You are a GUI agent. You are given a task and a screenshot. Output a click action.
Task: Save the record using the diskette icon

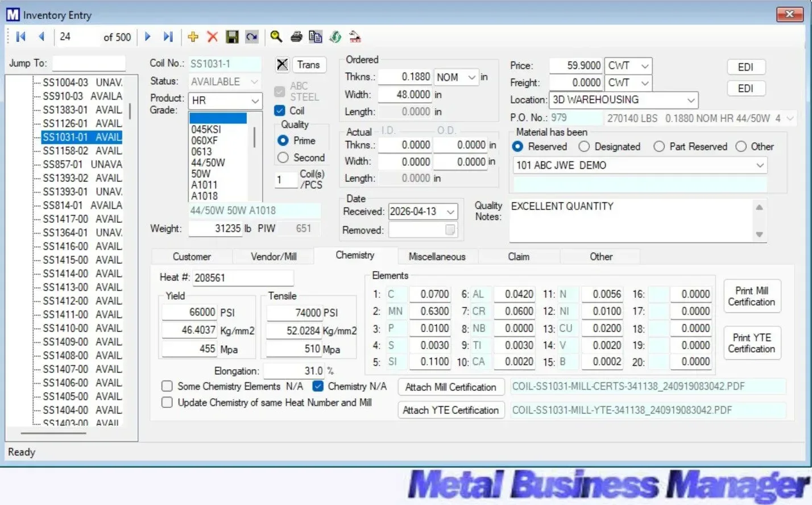pyautogui.click(x=233, y=36)
